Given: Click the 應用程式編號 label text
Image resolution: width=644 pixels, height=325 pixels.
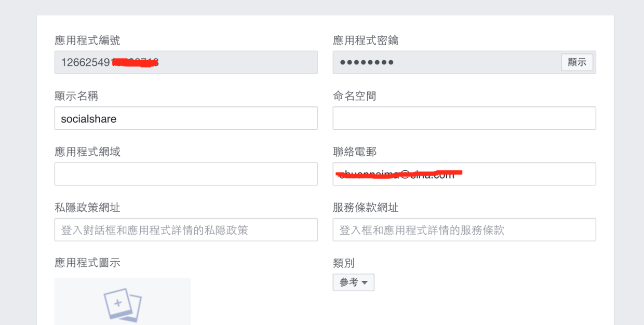Looking at the screenshot, I should [87, 40].
